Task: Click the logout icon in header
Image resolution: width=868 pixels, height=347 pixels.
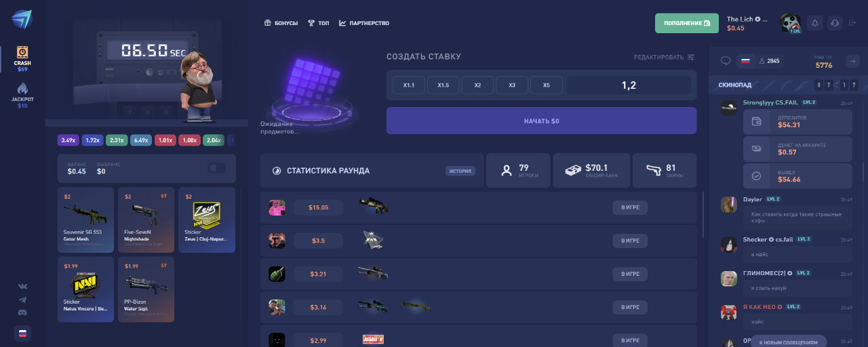Action: pyautogui.click(x=852, y=23)
